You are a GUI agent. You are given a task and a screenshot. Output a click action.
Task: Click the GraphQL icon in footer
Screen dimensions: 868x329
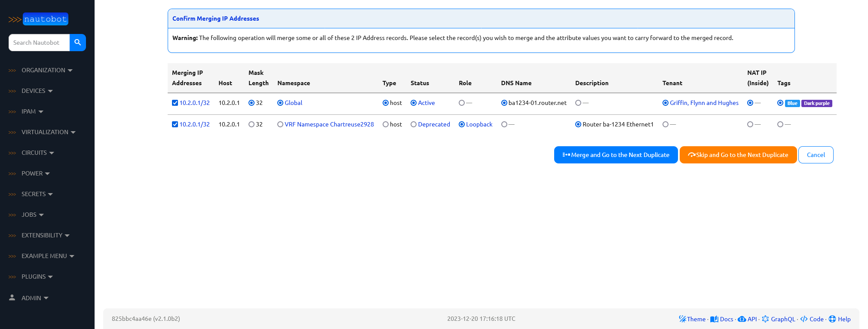[765, 319]
